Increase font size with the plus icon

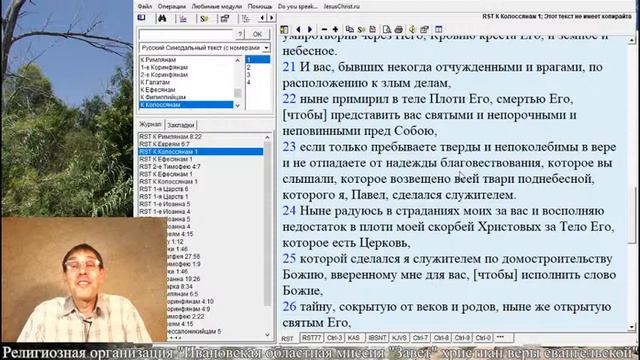(335, 29)
